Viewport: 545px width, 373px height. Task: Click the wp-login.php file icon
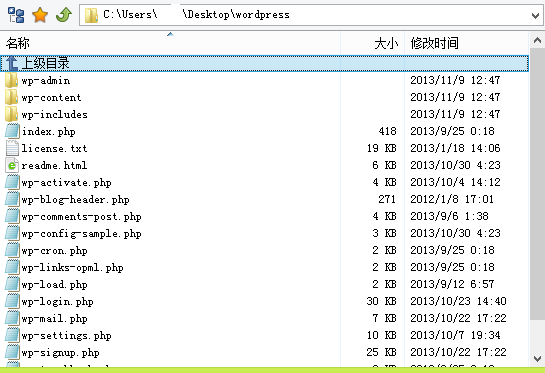pos(12,302)
